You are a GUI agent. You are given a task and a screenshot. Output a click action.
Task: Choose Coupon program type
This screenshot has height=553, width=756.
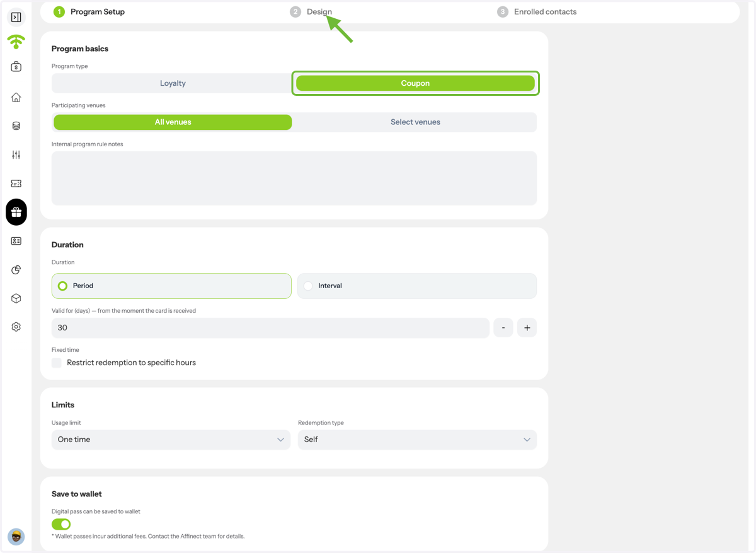(415, 83)
